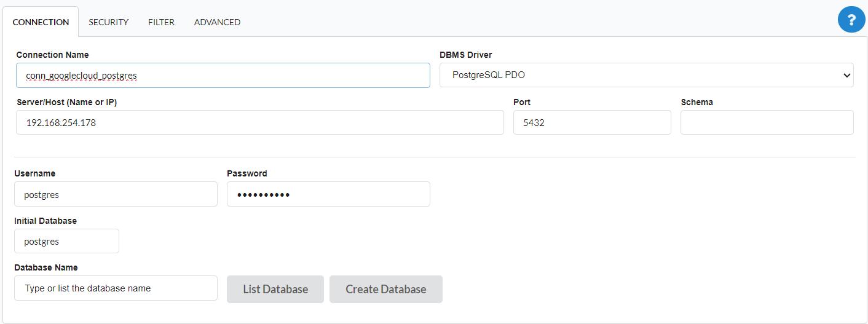Image resolution: width=868 pixels, height=324 pixels.
Task: Click the "Schema" label
Action: (x=697, y=102)
